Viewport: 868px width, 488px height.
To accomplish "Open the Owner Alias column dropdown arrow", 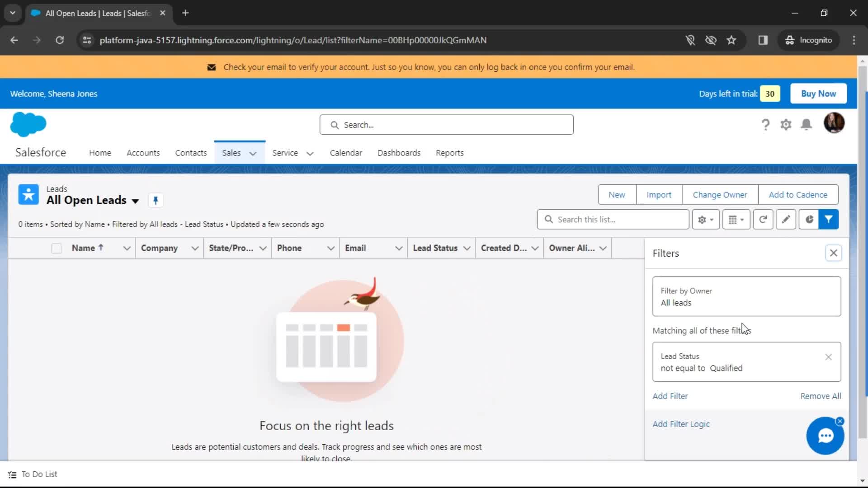I will coord(603,249).
